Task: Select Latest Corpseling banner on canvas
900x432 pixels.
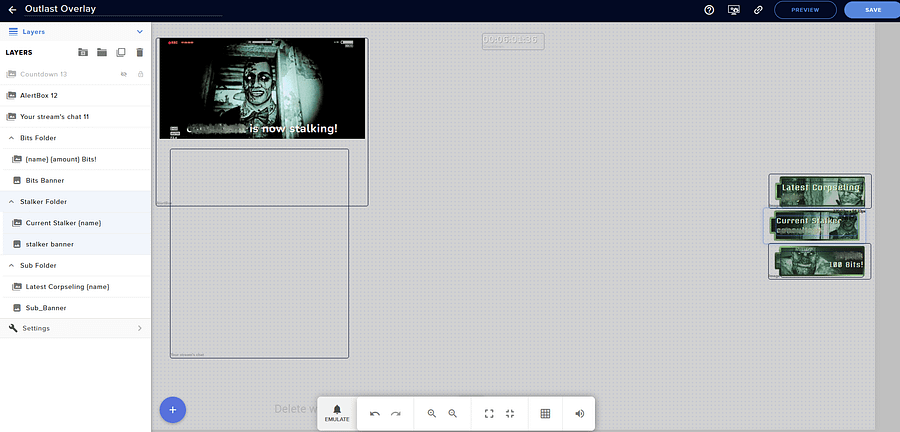Action: (820, 191)
